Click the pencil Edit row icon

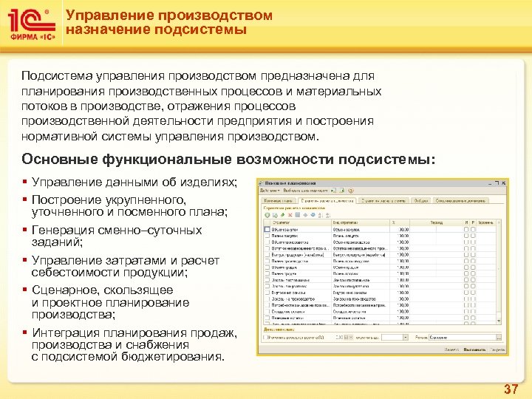(x=283, y=215)
